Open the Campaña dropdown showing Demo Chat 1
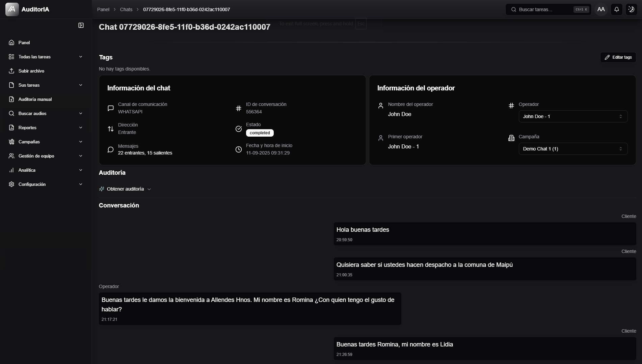Viewport: 642px width, 364px height. pyautogui.click(x=573, y=149)
